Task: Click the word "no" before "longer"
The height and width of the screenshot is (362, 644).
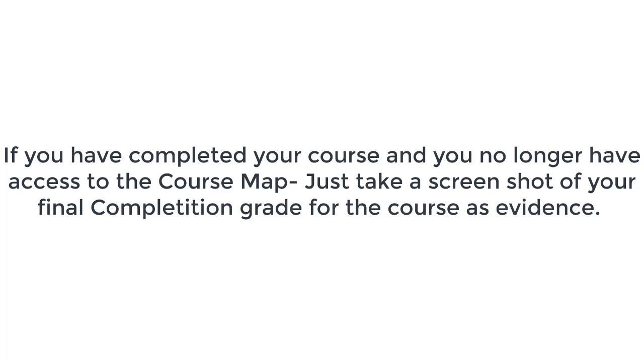Action: [x=492, y=158]
